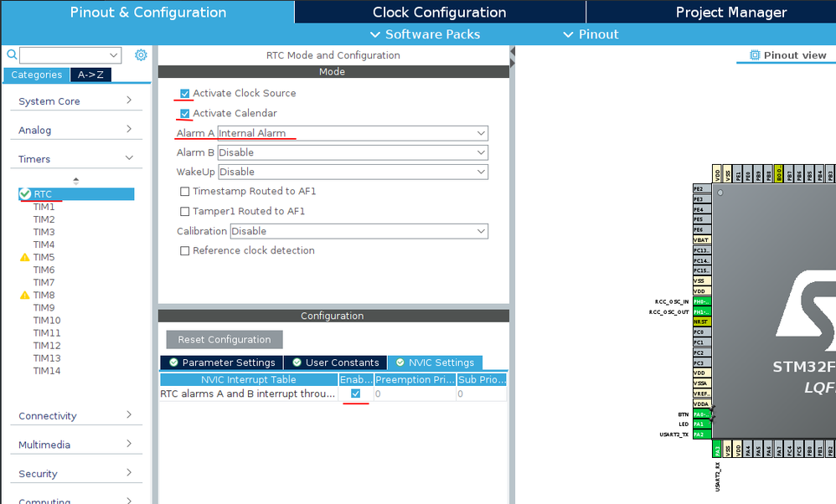The height and width of the screenshot is (504, 836).
Task: Click the NVIC Interrupt Table column header
Action: click(x=249, y=379)
